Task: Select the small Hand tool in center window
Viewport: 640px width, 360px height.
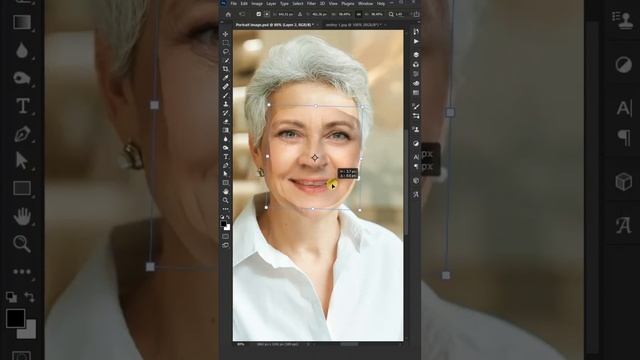Action: coord(225,191)
